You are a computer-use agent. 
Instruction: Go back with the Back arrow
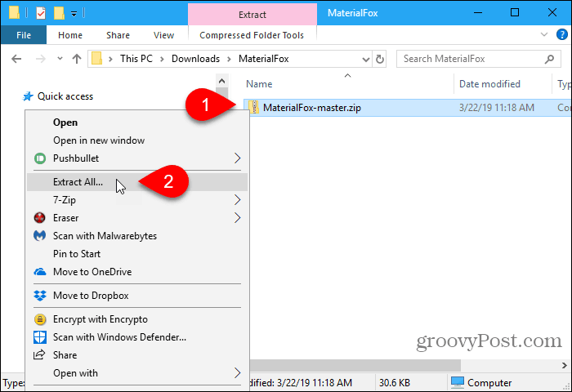click(x=16, y=59)
